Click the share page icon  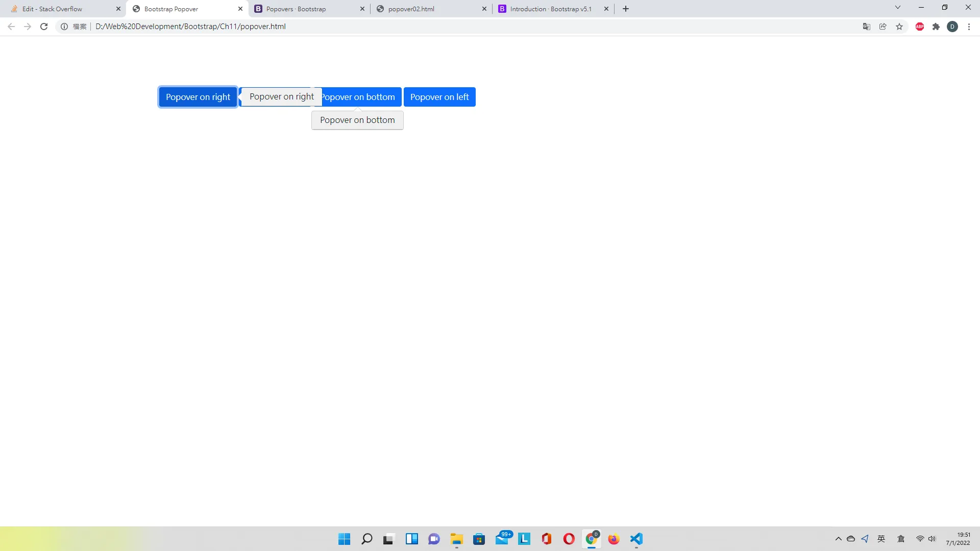pos(883,27)
